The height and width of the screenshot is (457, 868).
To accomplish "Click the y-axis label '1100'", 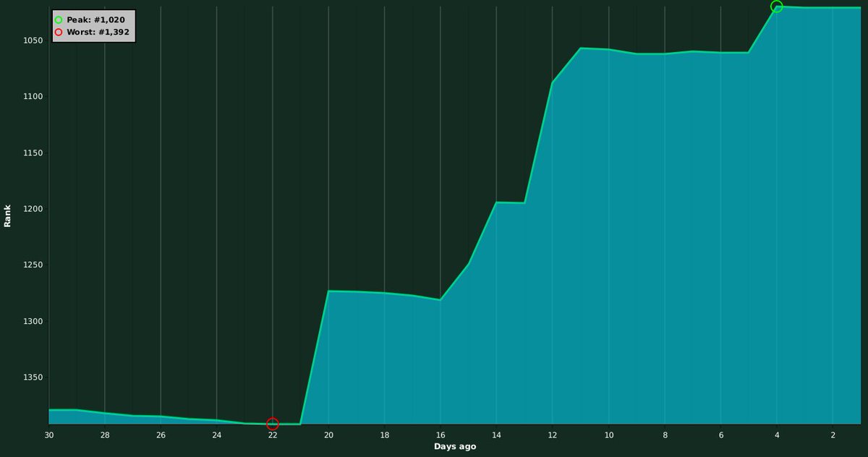I will pyautogui.click(x=34, y=96).
